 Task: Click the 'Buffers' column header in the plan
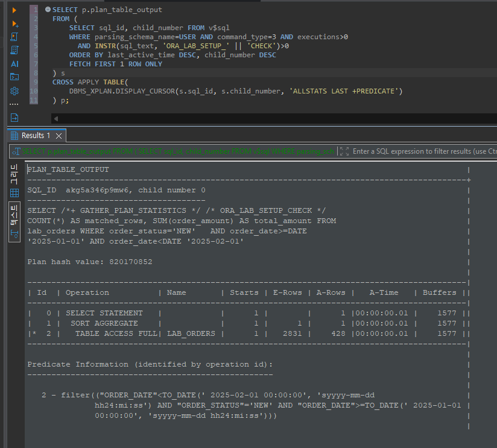(439, 293)
